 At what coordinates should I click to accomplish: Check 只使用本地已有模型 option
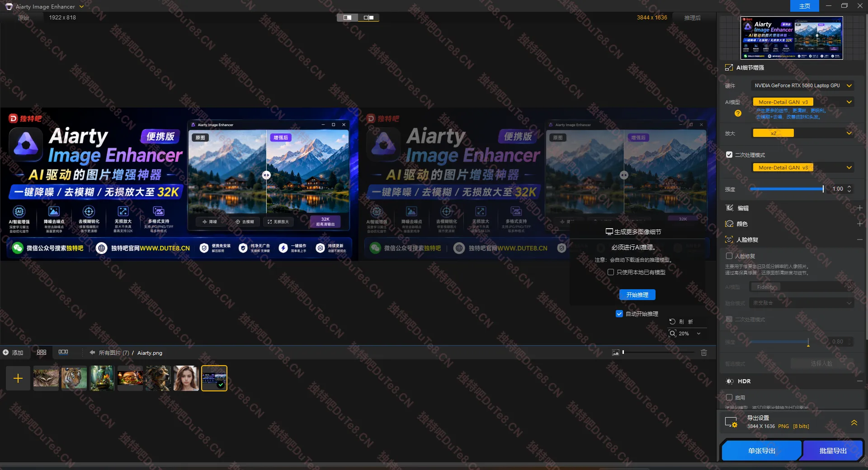tap(611, 272)
